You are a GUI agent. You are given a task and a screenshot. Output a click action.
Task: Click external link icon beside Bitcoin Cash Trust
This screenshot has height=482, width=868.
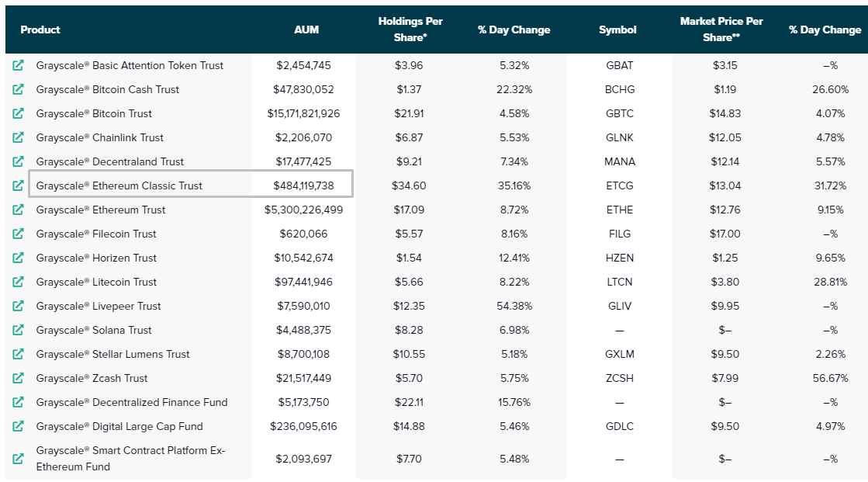pyautogui.click(x=19, y=90)
